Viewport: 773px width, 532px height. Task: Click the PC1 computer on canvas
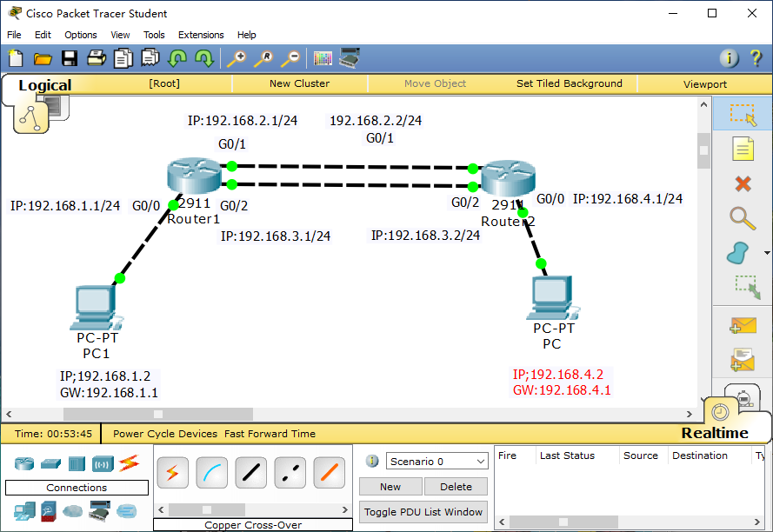click(97, 308)
